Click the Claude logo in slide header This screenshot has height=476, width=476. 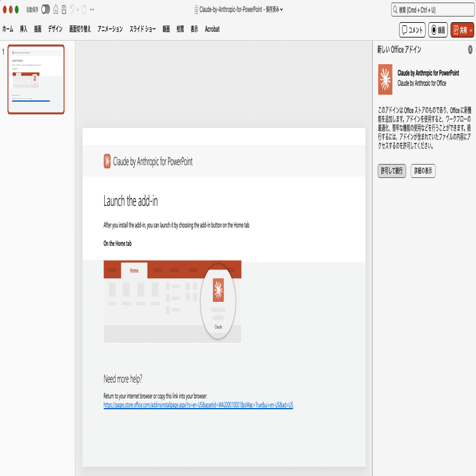pyautogui.click(x=107, y=161)
